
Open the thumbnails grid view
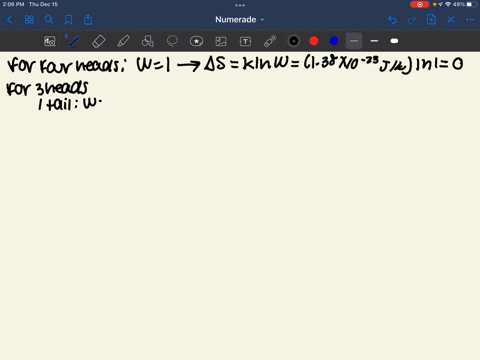click(x=29, y=20)
